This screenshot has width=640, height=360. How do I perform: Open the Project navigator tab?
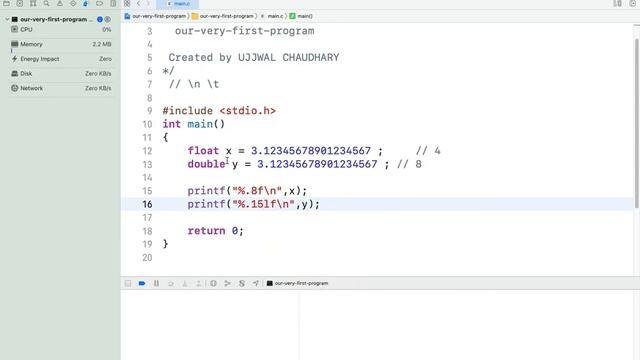[7, 3]
